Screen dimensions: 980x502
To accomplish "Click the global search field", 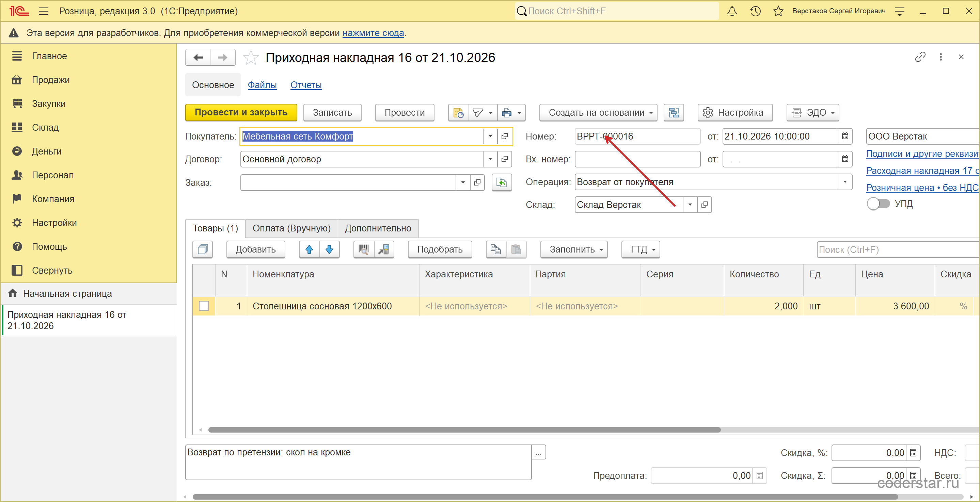I will tap(617, 11).
